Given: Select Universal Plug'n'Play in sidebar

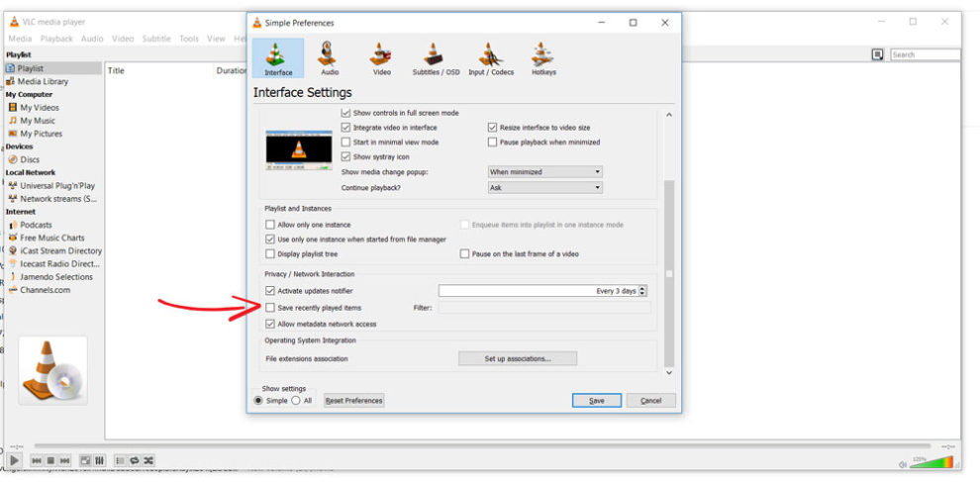Looking at the screenshot, I should pos(53,186).
